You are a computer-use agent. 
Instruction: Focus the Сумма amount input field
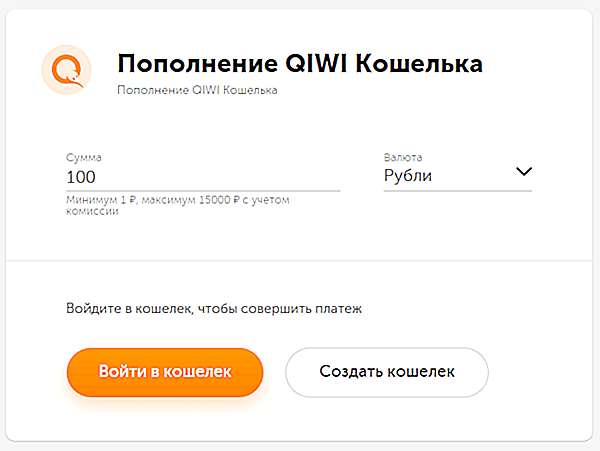203,177
